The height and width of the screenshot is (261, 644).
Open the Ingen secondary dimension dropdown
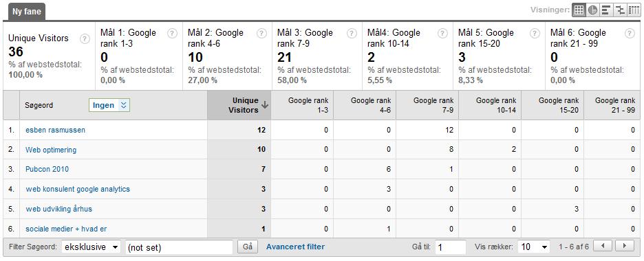coord(109,105)
